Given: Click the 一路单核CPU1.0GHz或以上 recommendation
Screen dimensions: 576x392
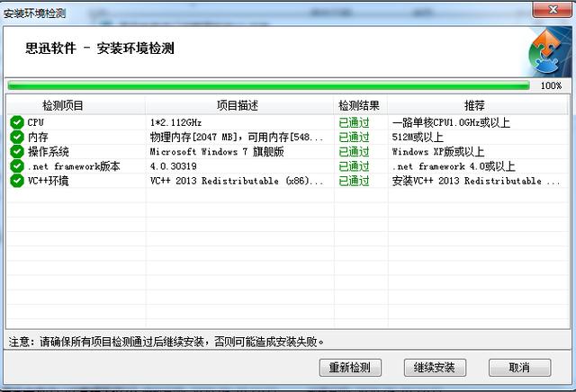Looking at the screenshot, I should pyautogui.click(x=451, y=122).
